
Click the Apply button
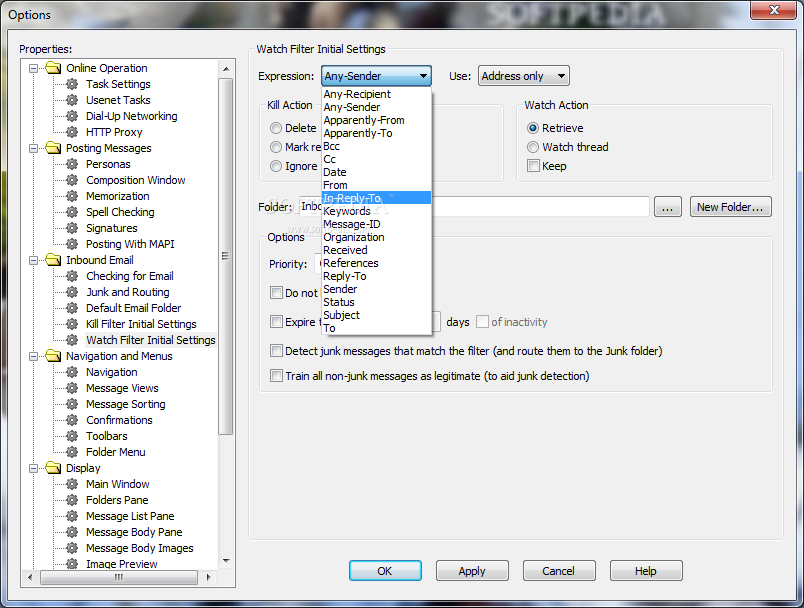tap(472, 571)
